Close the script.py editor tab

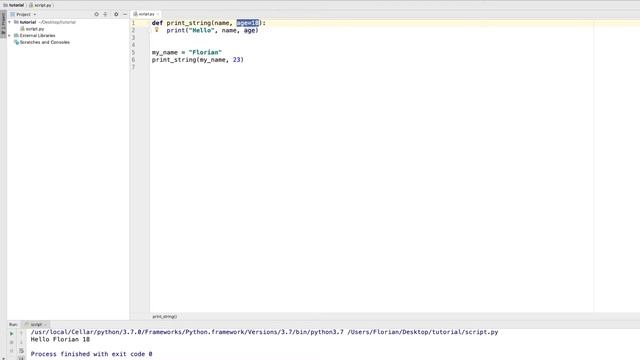[x=158, y=14]
